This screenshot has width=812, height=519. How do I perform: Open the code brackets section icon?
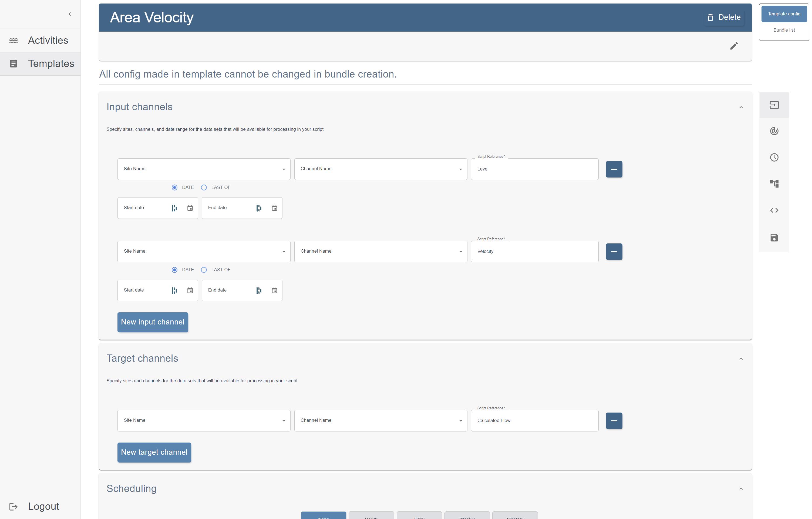(x=774, y=210)
